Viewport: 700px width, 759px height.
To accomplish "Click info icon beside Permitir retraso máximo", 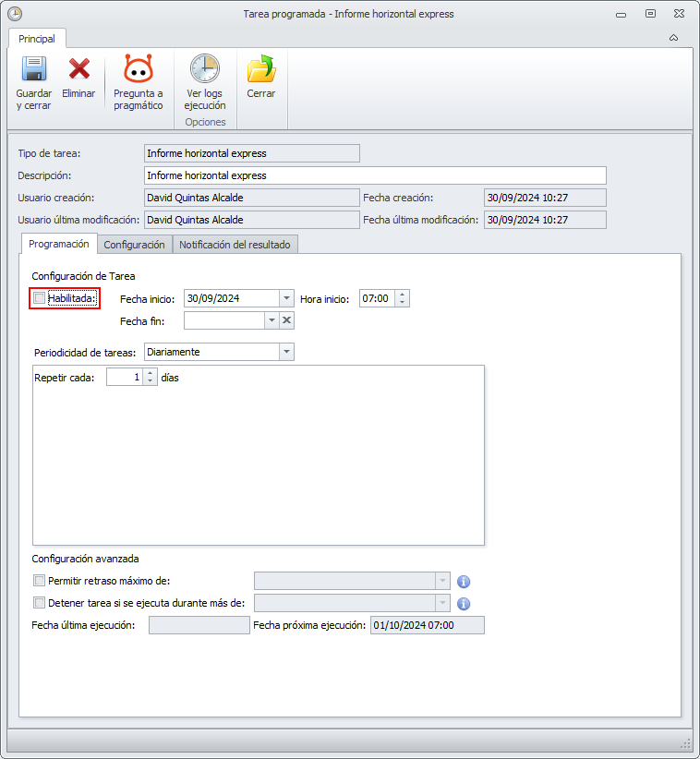I will [x=464, y=582].
